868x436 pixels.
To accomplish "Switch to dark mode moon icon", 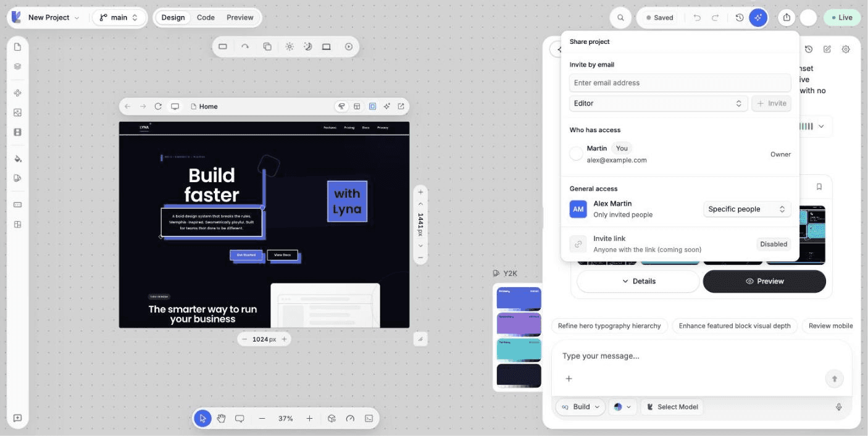I will pyautogui.click(x=308, y=46).
